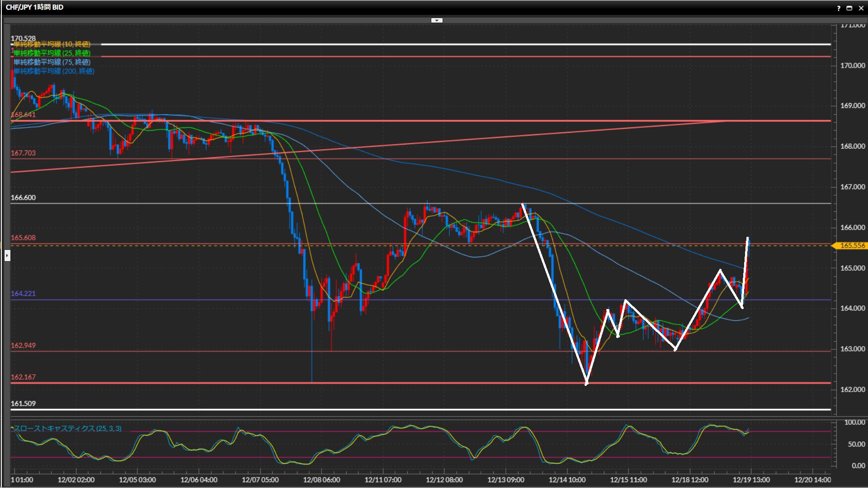The width and height of the screenshot is (868, 488).
Task: Open the help question mark icon
Action: coord(839,8)
